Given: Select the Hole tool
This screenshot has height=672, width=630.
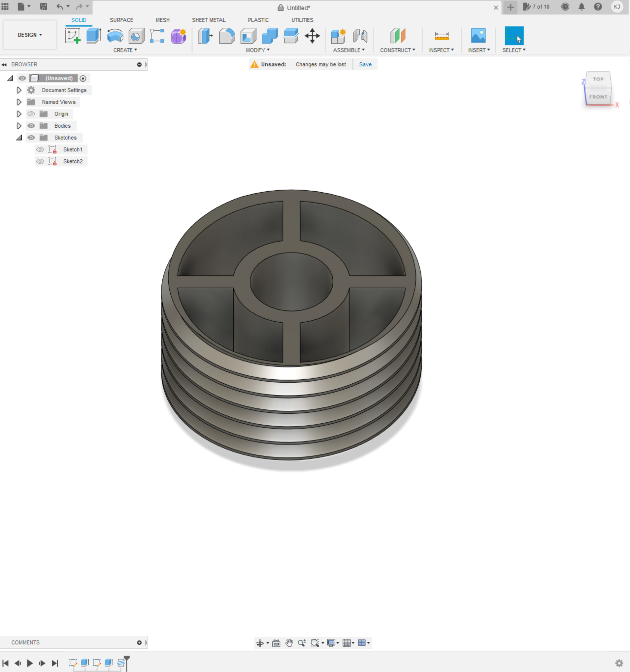Looking at the screenshot, I should 136,36.
